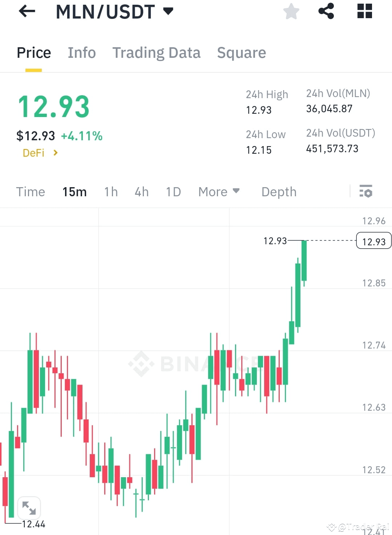Open the Square tab
The height and width of the screenshot is (535, 392).
[x=241, y=53]
